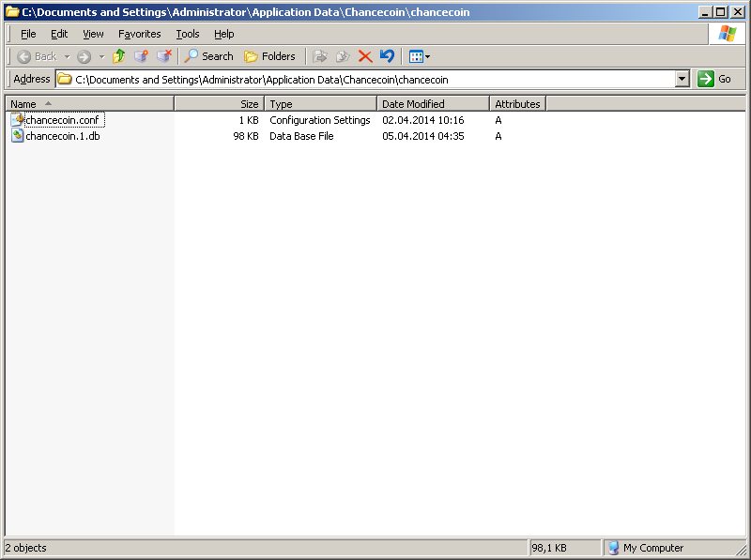Click the 2 objects status text
This screenshot has height=560, width=751.
tap(26, 548)
